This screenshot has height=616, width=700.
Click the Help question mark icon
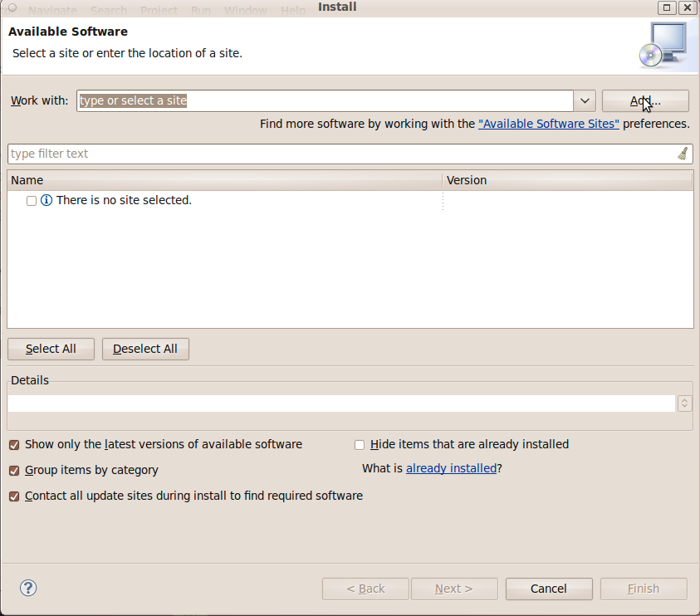tap(28, 588)
